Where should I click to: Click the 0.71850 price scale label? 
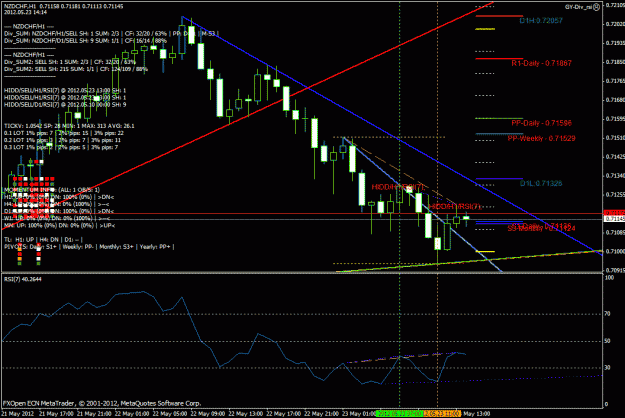pyautogui.click(x=615, y=62)
